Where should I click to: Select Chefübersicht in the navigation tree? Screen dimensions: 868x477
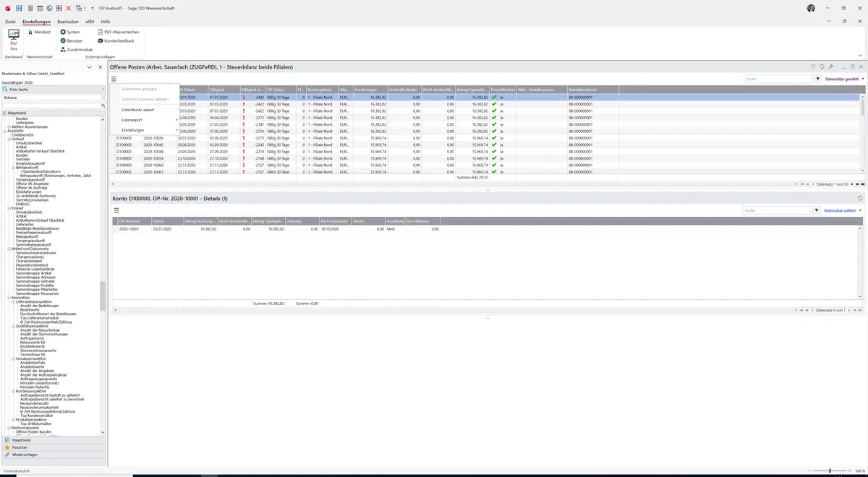pyautogui.click(x=22, y=134)
